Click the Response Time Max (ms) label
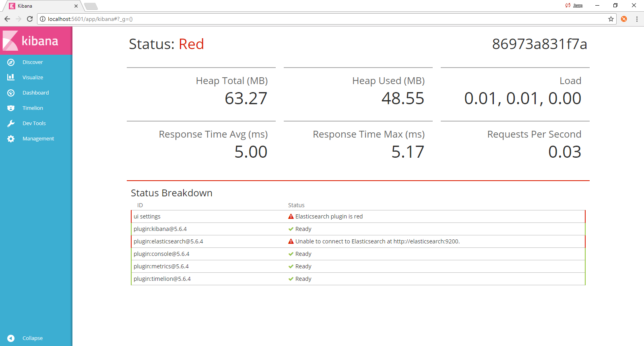The height and width of the screenshot is (346, 644). 369,134
